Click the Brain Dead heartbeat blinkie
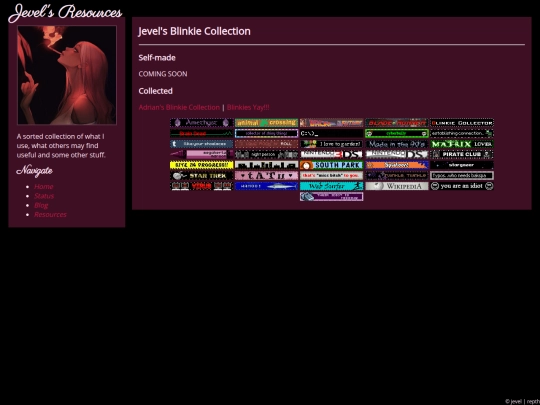 pos(201,133)
